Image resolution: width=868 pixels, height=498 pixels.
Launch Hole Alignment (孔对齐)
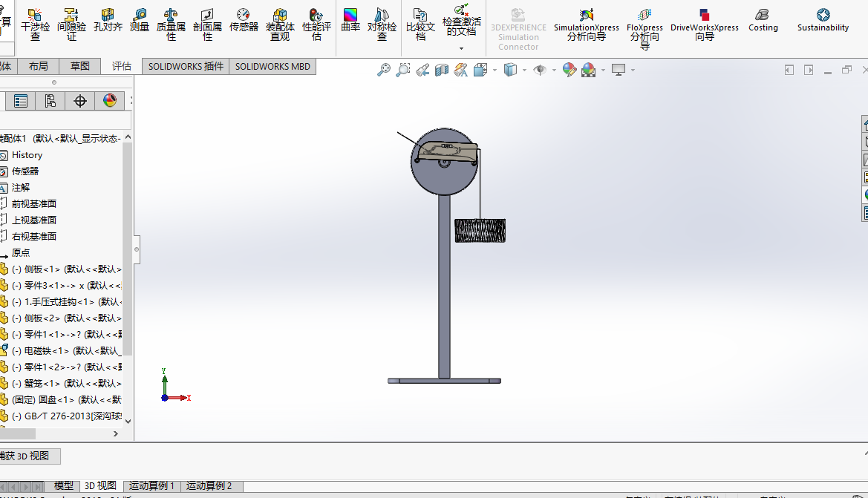click(108, 21)
